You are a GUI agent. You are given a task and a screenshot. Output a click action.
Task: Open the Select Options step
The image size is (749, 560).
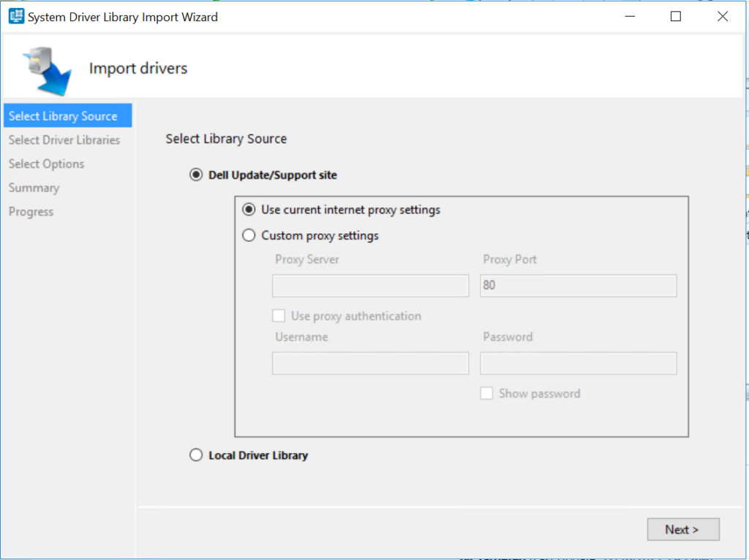coord(46,164)
